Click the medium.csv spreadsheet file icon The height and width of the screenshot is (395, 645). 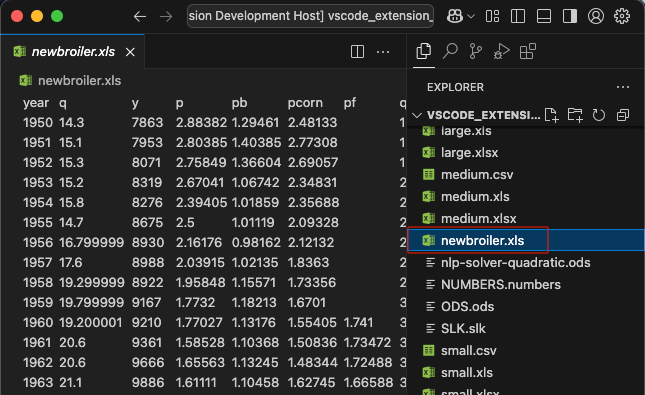[x=429, y=175]
